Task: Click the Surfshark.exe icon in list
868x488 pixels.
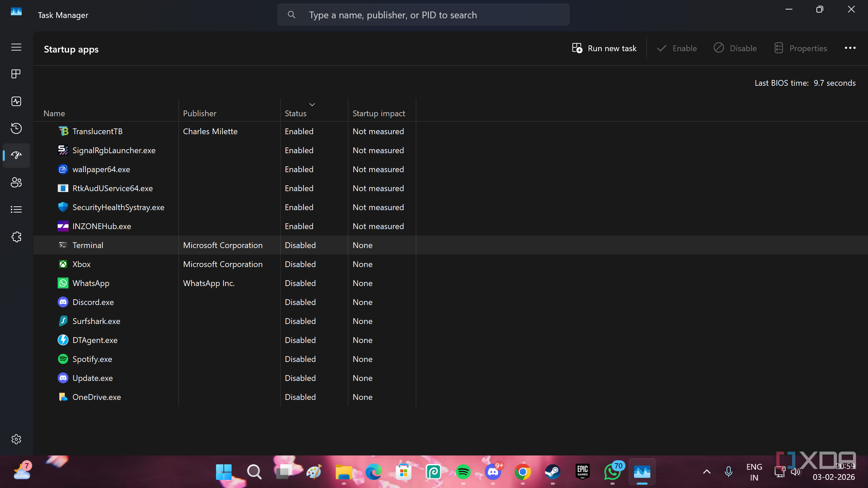Action: click(x=63, y=321)
